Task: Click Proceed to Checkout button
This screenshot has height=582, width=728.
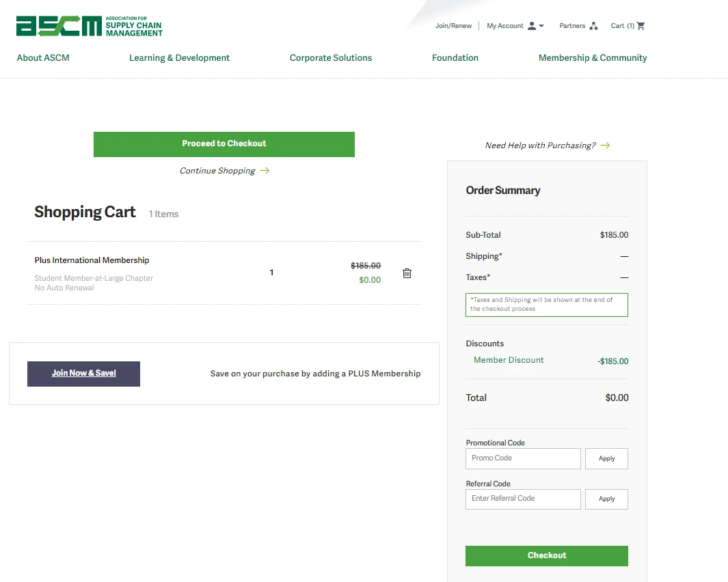Action: click(x=224, y=144)
